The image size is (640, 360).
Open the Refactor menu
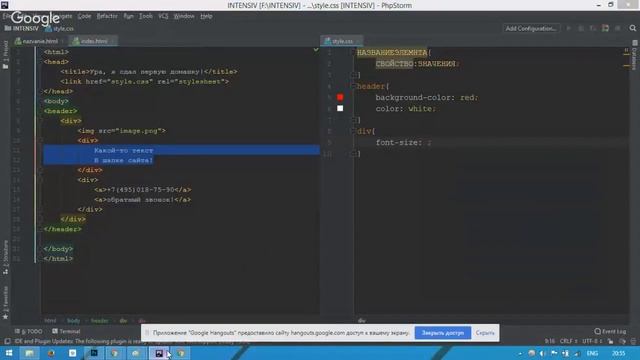click(107, 16)
